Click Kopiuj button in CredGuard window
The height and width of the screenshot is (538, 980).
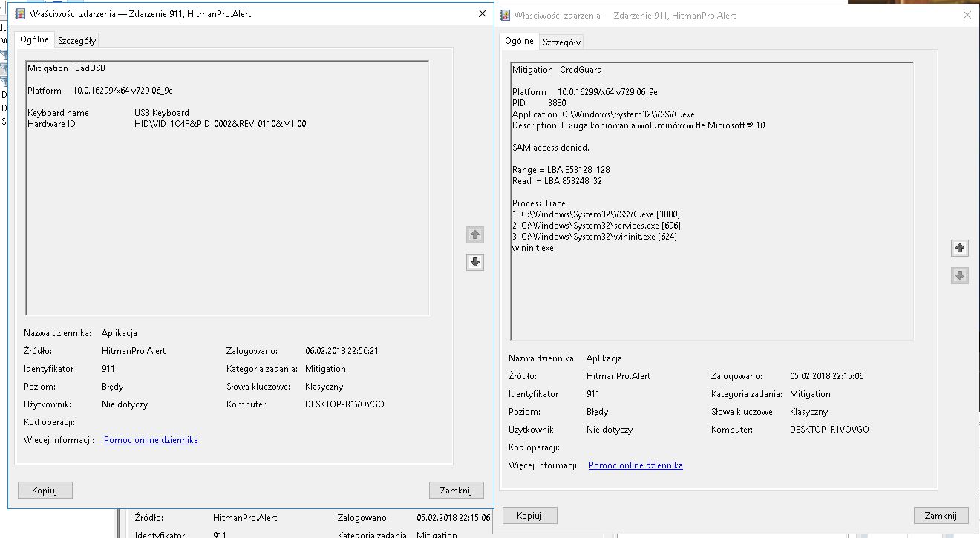530,515
